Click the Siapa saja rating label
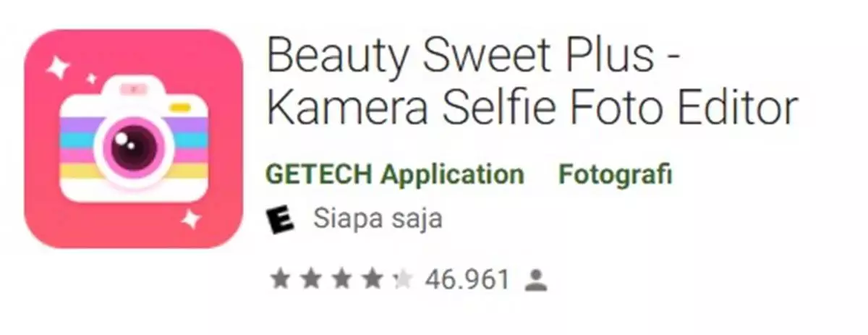The width and height of the screenshot is (868, 335). tap(378, 219)
